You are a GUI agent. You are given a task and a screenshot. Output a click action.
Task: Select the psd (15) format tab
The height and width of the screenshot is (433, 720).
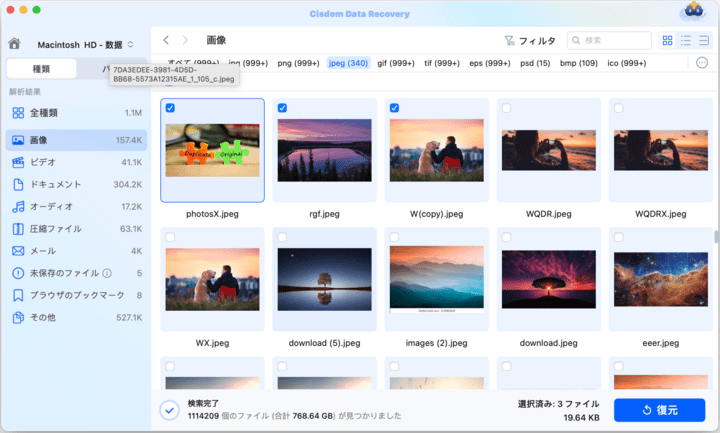click(535, 63)
